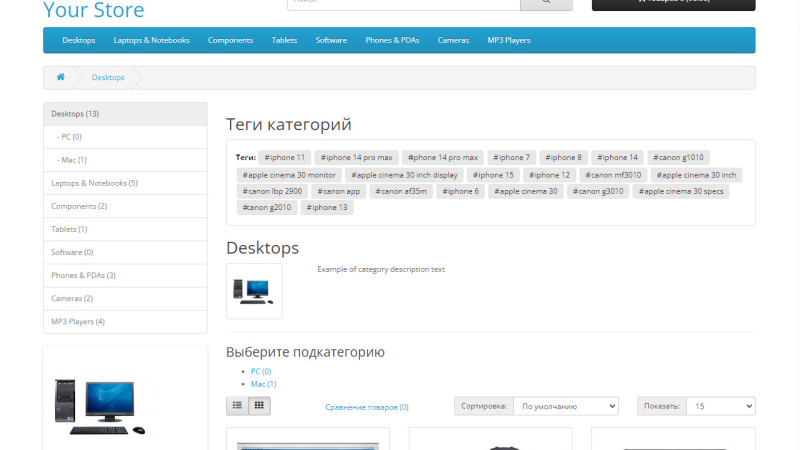Viewport: 800px width, 450px height.
Task: Click the home icon in breadcrumb
Action: coord(61,77)
